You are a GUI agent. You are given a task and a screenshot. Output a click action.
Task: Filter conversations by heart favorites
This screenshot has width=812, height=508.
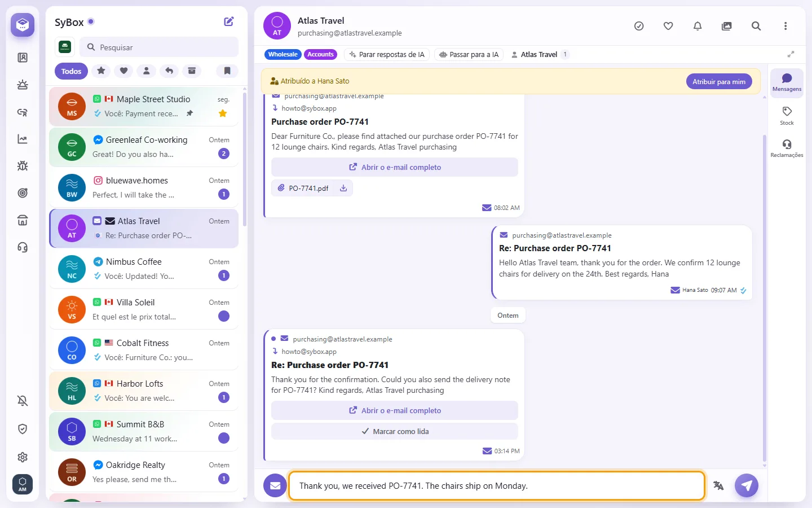(123, 71)
